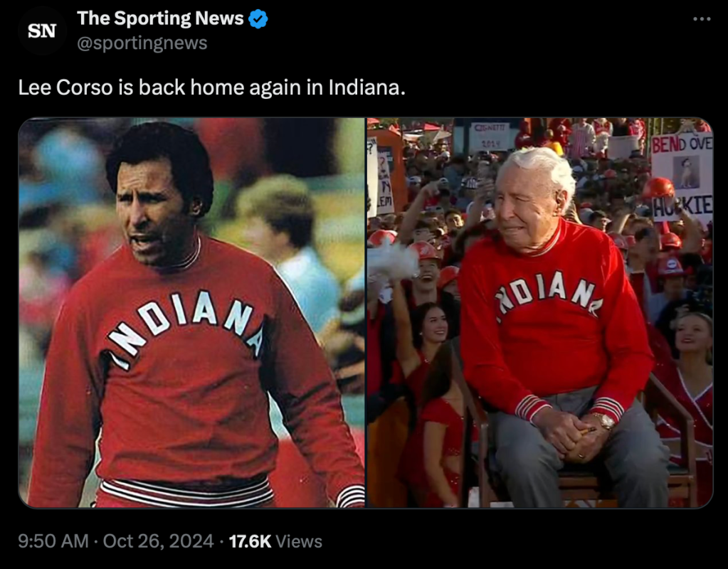
Task: Click the Cignetti 2024 sign in background
Action: click(x=490, y=136)
